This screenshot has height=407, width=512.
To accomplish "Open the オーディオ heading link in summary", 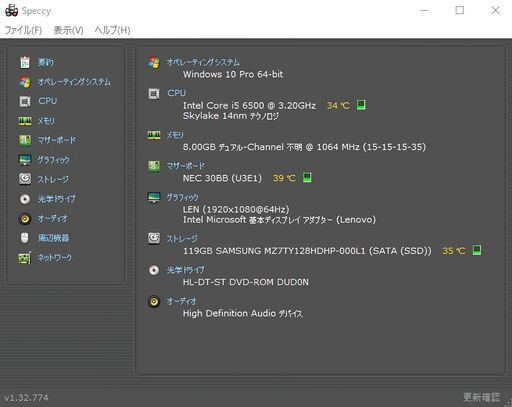I will [x=181, y=301].
